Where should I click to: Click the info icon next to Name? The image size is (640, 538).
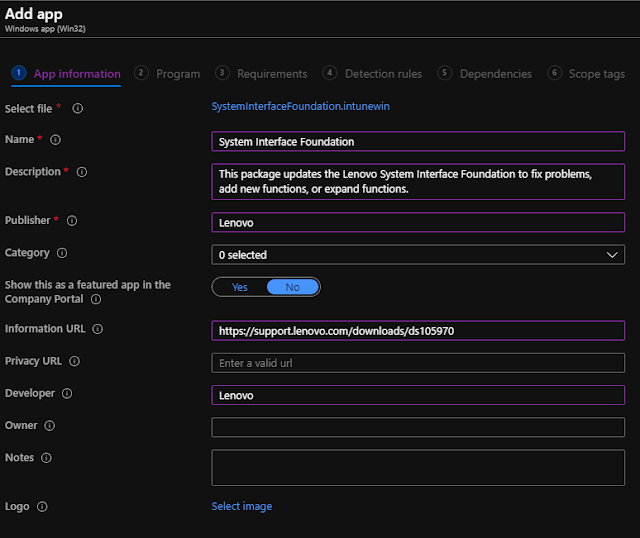(56, 140)
